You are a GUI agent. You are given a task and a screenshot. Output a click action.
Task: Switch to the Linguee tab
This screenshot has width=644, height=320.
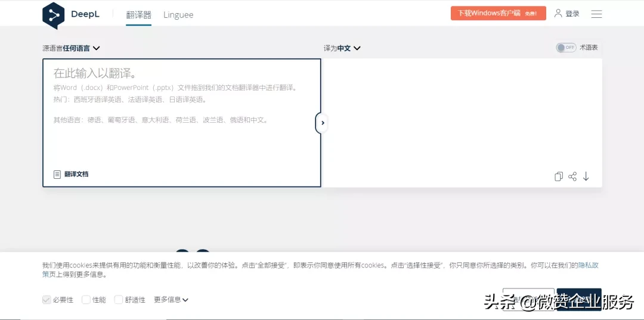pos(178,15)
